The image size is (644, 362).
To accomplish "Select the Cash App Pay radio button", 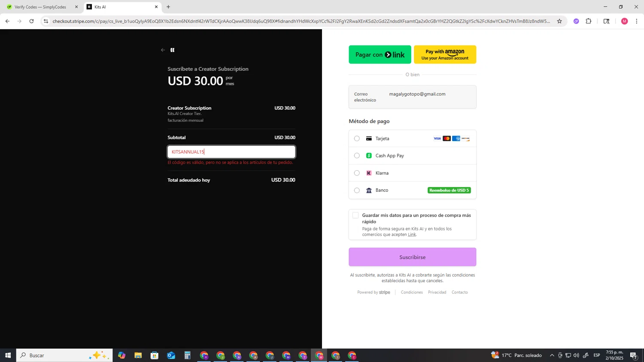I will pos(357,156).
